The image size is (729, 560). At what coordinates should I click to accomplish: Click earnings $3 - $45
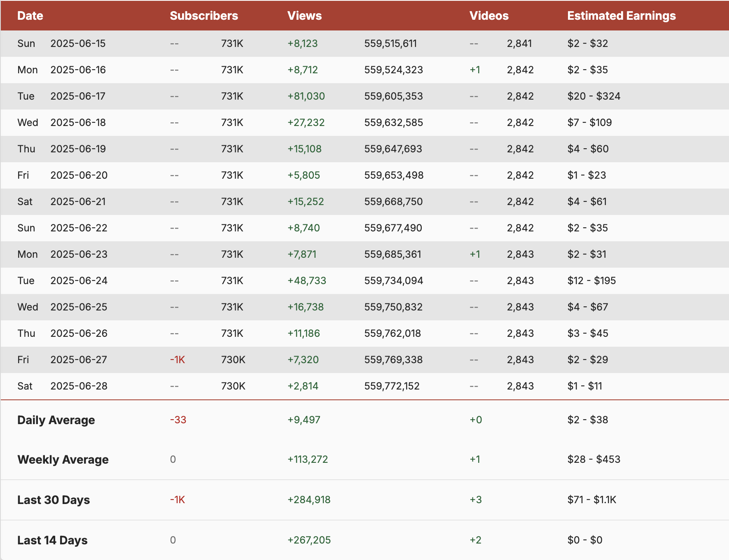588,334
